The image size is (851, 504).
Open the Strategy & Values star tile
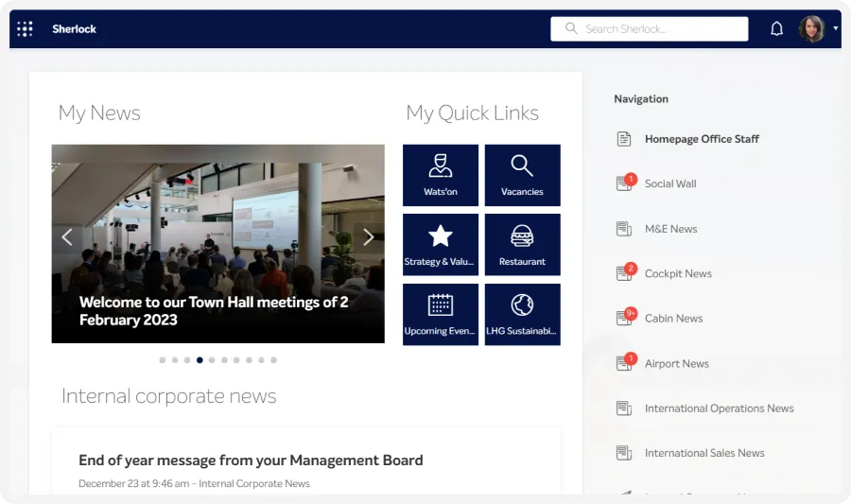(441, 245)
